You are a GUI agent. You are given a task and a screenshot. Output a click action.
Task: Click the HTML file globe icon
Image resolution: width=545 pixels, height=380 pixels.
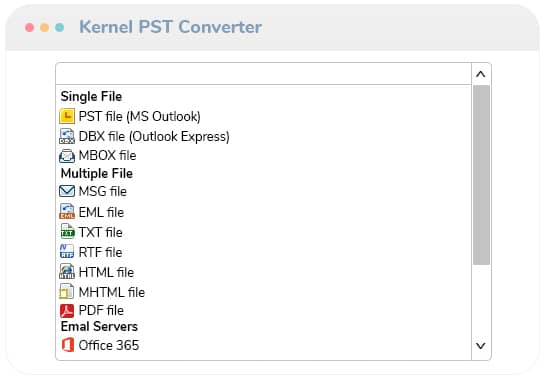pyautogui.click(x=67, y=271)
